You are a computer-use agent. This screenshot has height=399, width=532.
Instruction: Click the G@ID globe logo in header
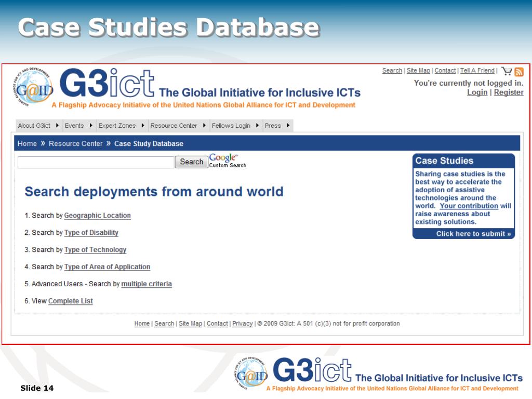(33, 87)
